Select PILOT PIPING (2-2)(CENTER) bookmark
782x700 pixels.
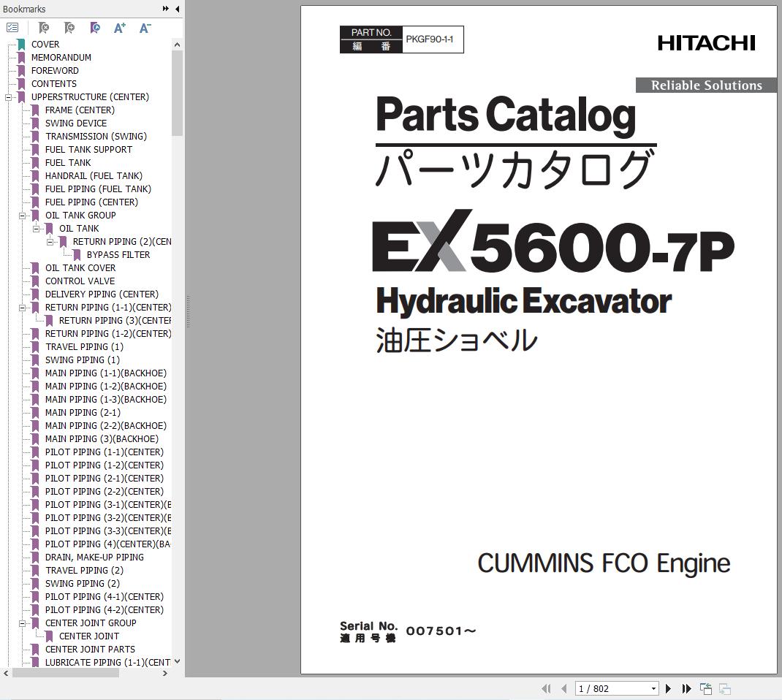pos(105,491)
